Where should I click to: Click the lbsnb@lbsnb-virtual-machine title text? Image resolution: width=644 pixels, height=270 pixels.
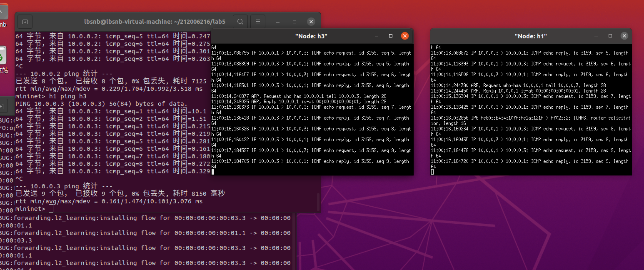click(154, 22)
